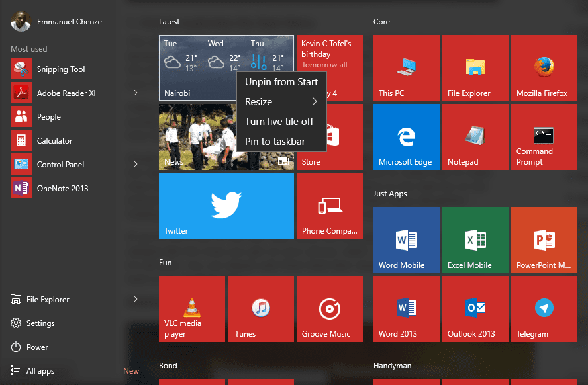The height and width of the screenshot is (385, 588).
Task: Select Turn live tile off
Action: [x=281, y=122]
